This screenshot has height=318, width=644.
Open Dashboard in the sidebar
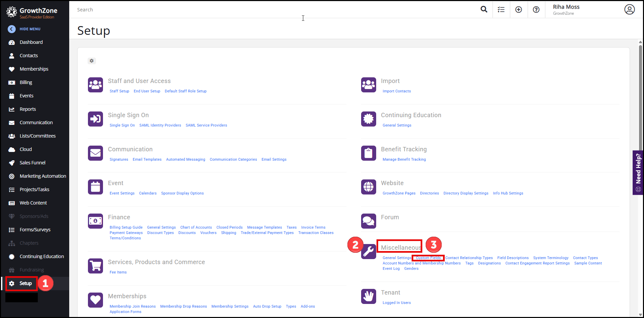31,42
